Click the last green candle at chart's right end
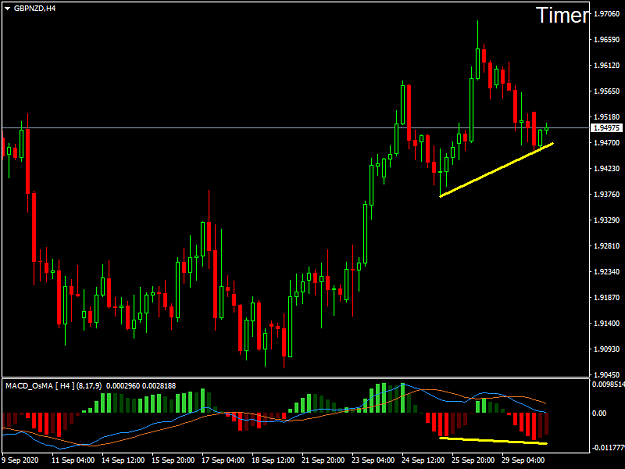The width and height of the screenshot is (625, 469). tap(546, 128)
